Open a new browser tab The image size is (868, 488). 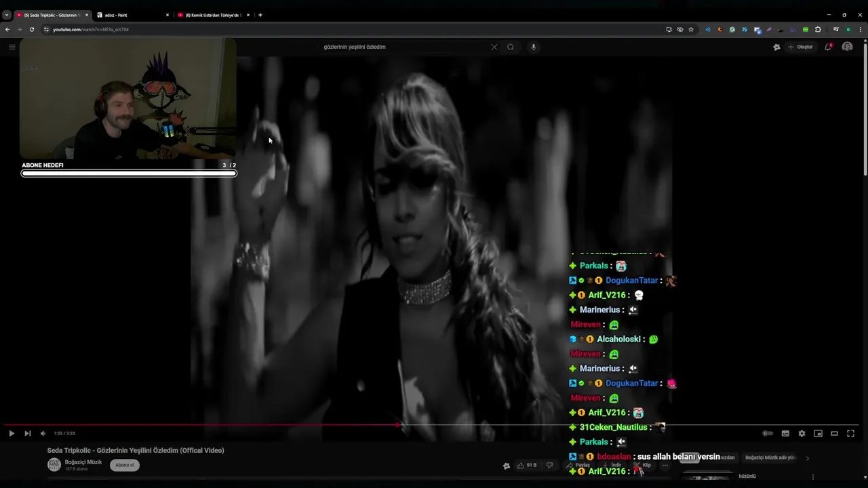[260, 15]
